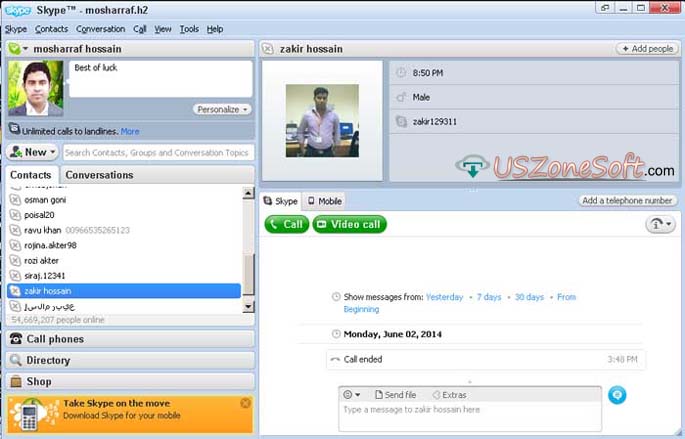This screenshot has width=685, height=439.
Task: Click the clock icon beside 8:50 PM
Action: (x=401, y=73)
